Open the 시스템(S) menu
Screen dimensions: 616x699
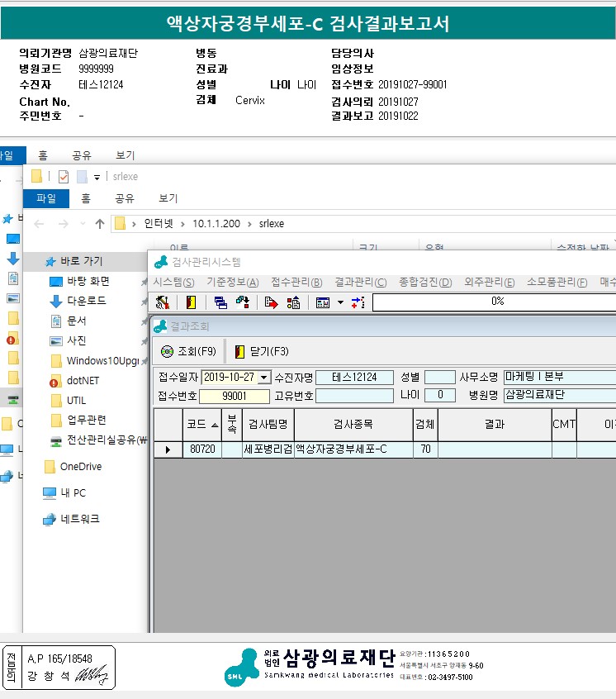[173, 283]
